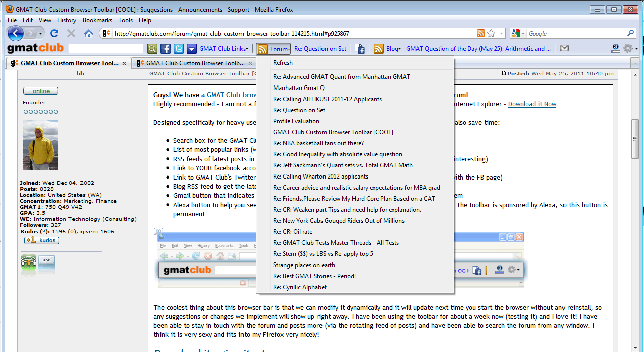Open Re: New York Cabs Gouged Riders entry

[355, 221]
